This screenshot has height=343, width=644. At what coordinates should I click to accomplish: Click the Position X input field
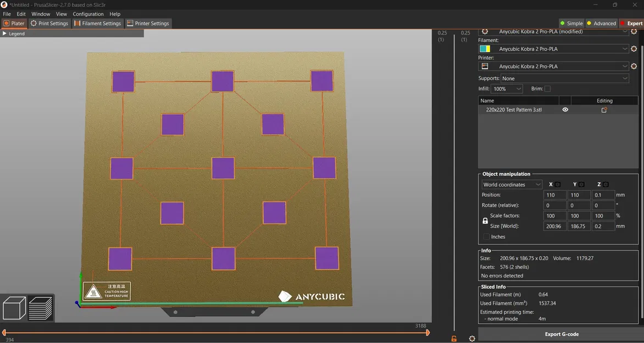[554, 195]
